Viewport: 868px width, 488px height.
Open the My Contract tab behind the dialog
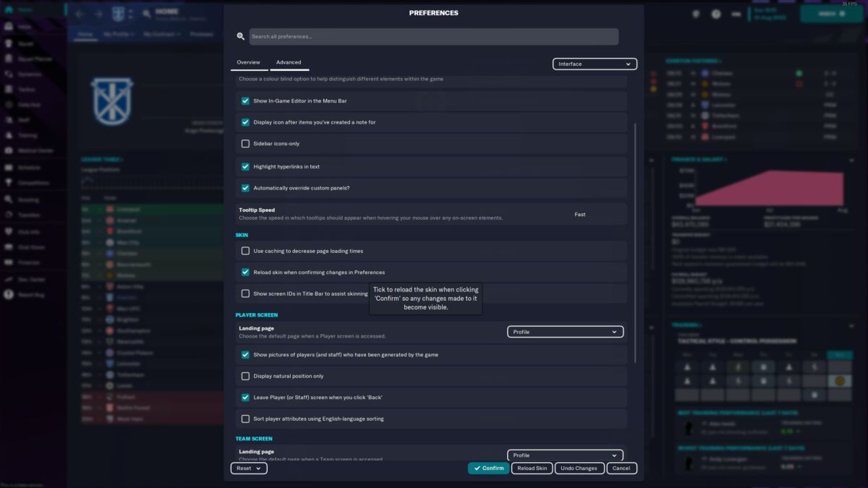(163, 34)
